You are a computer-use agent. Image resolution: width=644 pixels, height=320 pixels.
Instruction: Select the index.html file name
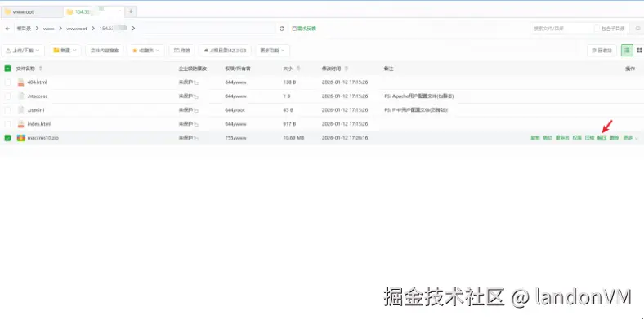pyautogui.click(x=39, y=124)
